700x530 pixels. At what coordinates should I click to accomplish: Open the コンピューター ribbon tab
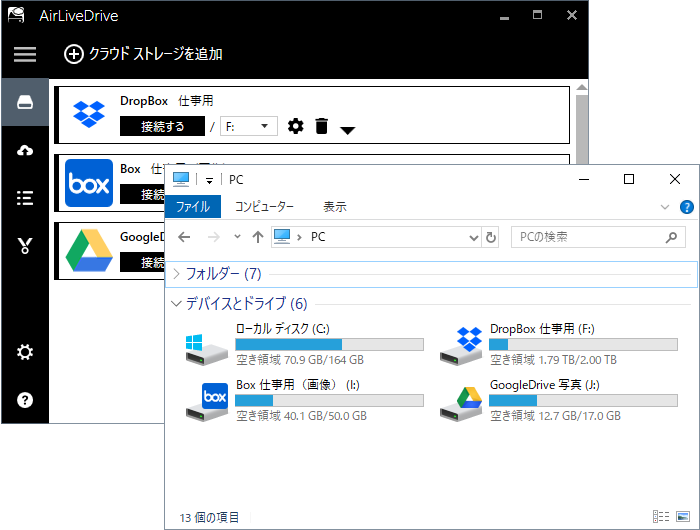coord(264,207)
